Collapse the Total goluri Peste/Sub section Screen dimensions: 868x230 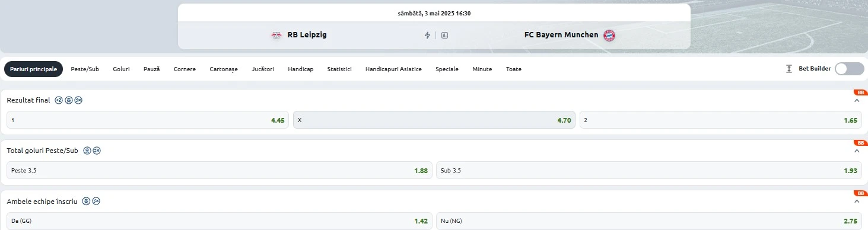click(x=856, y=151)
